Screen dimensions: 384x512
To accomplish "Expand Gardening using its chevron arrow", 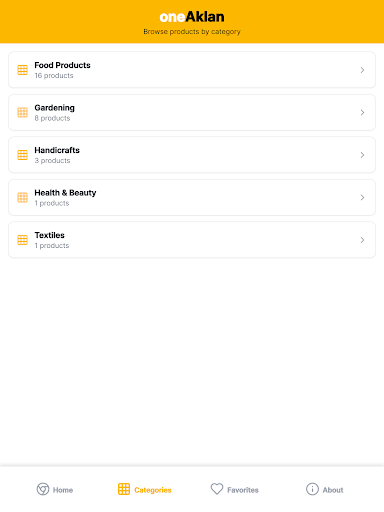I will tap(362, 113).
